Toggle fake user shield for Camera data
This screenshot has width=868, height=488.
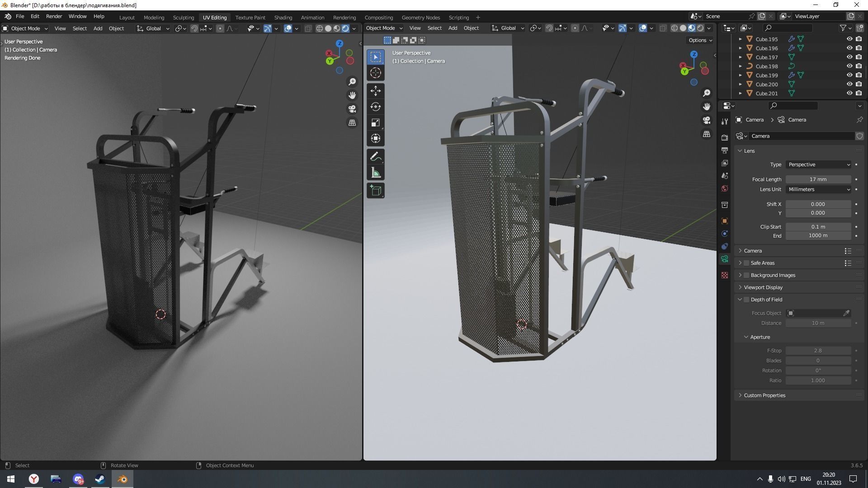[x=859, y=136]
